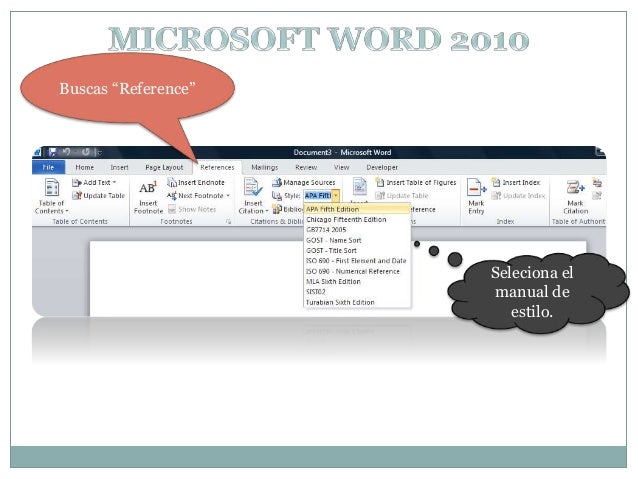
Task: Click the Update Index button
Action: 518,196
